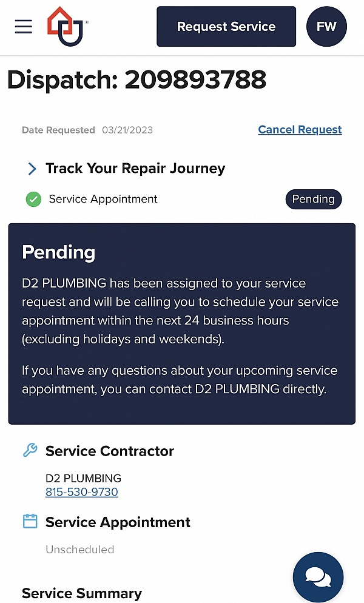Expand the Track Your Repair Journey chevron
Screen dimensions: 364x603
click(32, 169)
